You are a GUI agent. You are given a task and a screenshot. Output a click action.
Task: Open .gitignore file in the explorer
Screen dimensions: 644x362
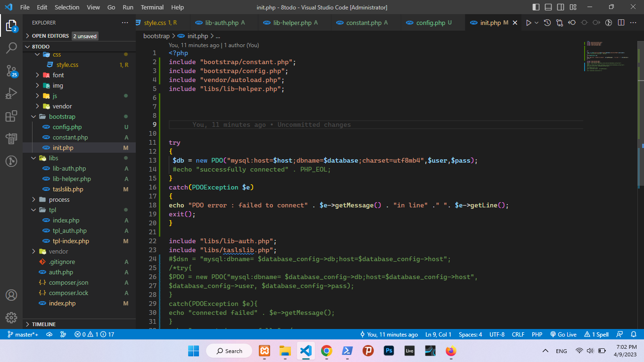click(79, 262)
